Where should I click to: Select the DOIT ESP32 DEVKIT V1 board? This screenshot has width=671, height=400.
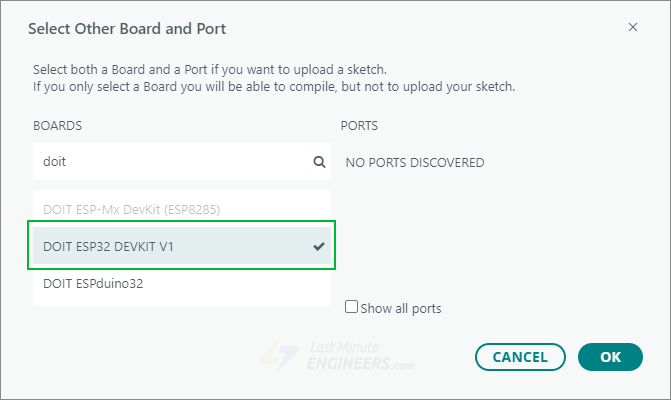(x=108, y=246)
